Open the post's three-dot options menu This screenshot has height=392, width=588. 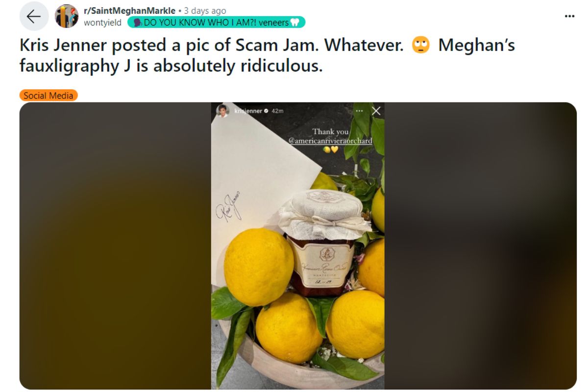[x=569, y=16]
